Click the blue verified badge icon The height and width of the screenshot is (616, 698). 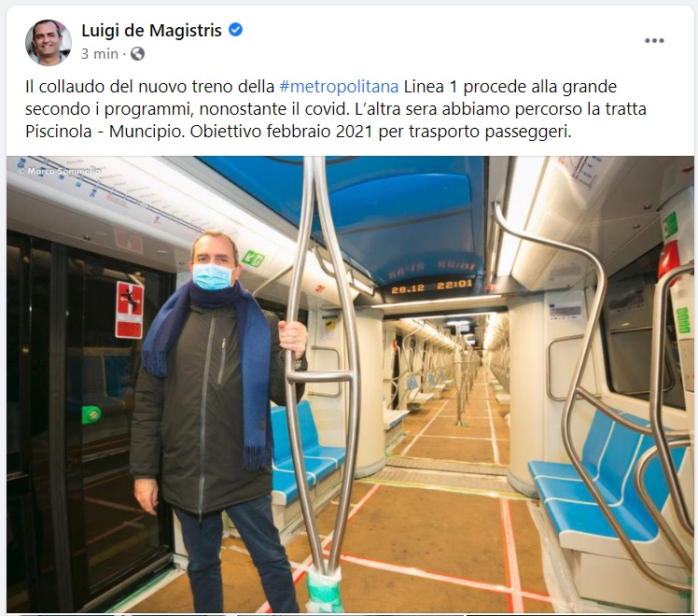[x=235, y=30]
